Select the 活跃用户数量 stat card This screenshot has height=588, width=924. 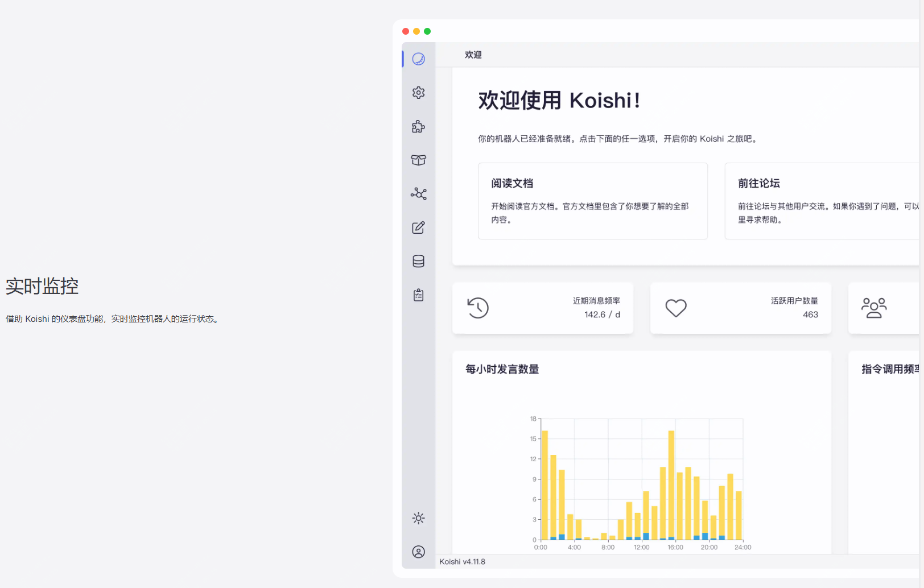click(740, 308)
